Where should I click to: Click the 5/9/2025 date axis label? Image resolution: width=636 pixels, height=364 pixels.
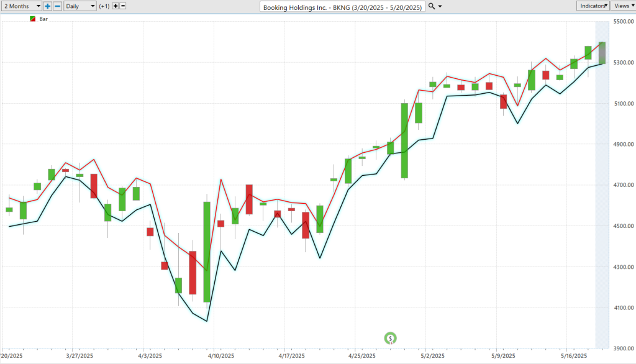503,356
